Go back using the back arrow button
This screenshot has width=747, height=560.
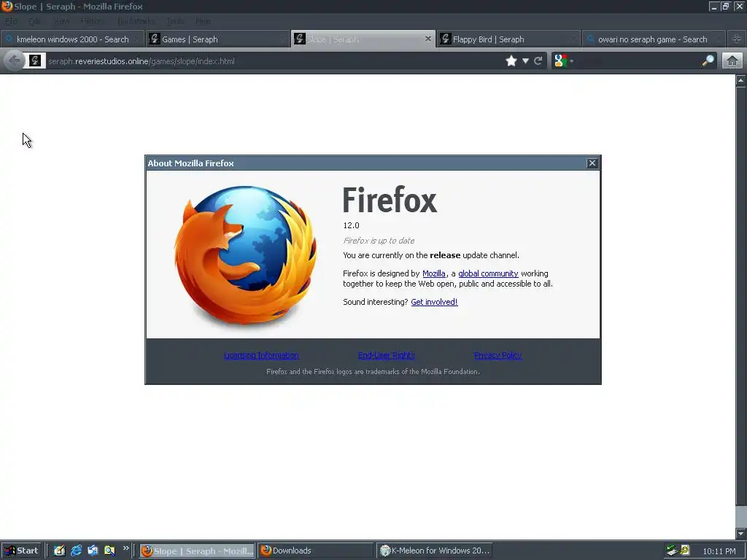[x=15, y=61]
